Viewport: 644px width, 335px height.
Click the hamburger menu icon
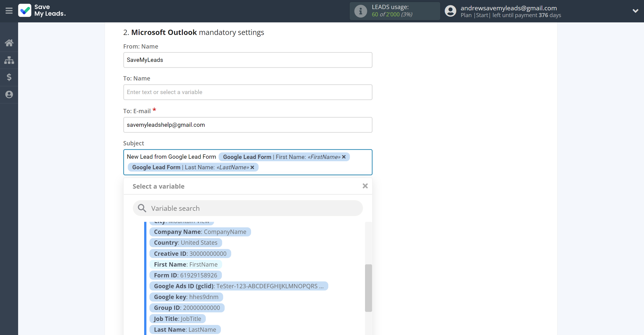click(x=9, y=11)
